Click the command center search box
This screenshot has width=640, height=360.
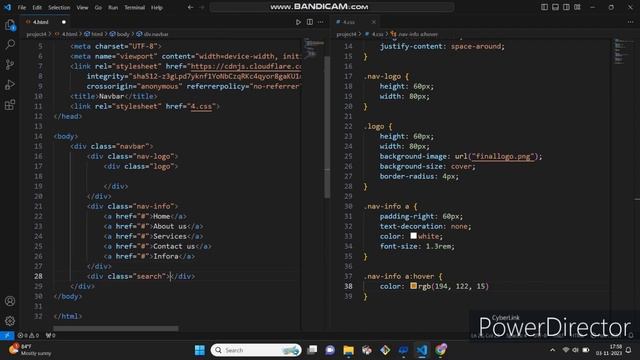coord(331,7)
